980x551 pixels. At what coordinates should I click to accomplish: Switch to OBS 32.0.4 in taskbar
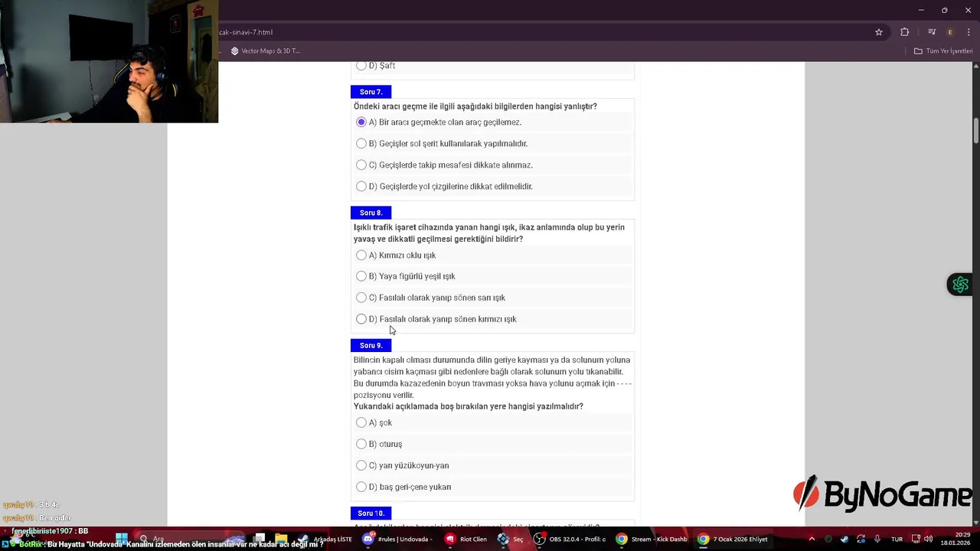pyautogui.click(x=569, y=539)
